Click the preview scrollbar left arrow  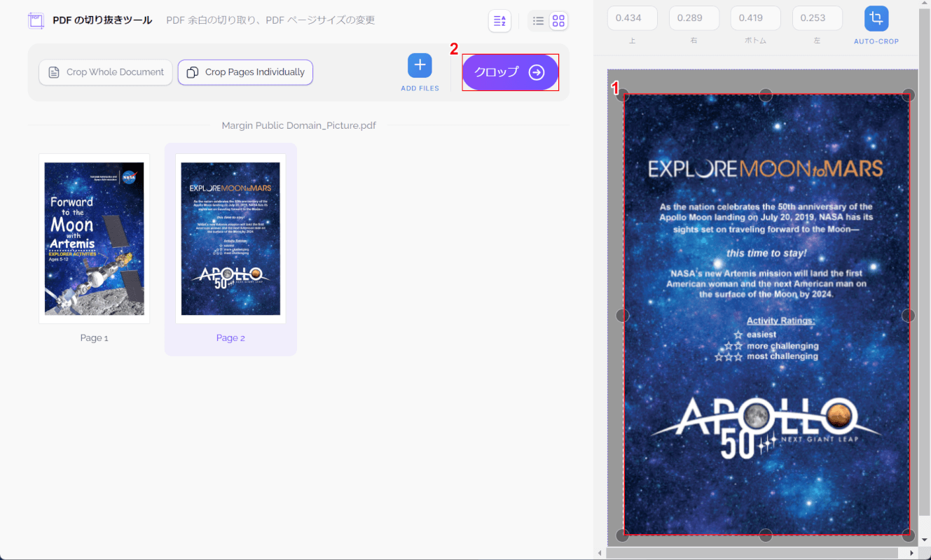click(600, 553)
